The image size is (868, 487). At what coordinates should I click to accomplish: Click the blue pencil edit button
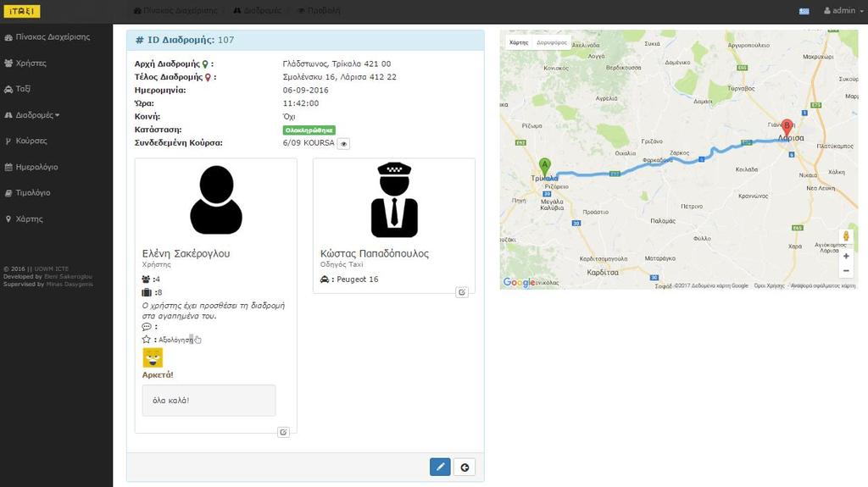440,467
